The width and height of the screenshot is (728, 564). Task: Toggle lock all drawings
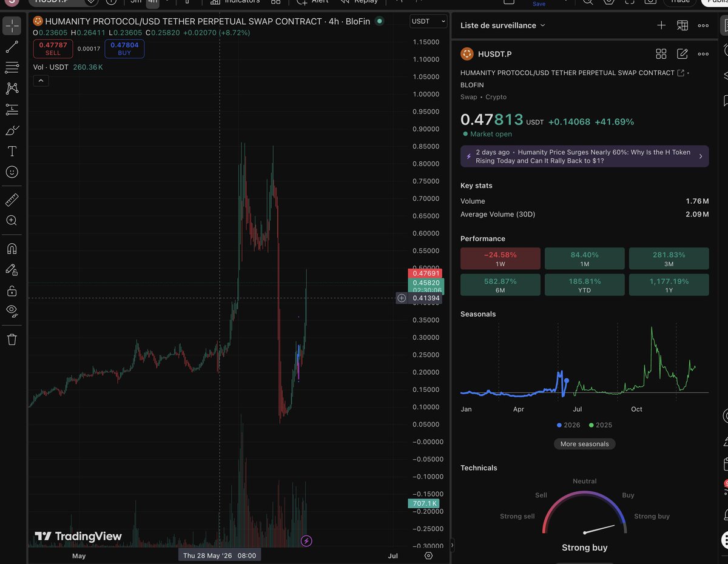click(x=12, y=290)
